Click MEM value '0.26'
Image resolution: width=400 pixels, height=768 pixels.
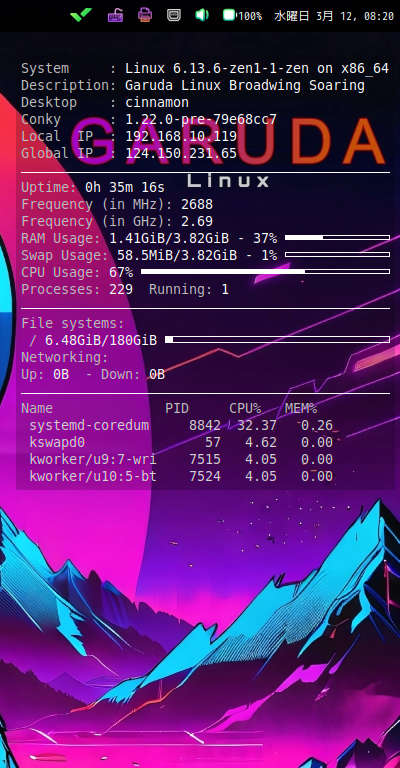(x=317, y=425)
